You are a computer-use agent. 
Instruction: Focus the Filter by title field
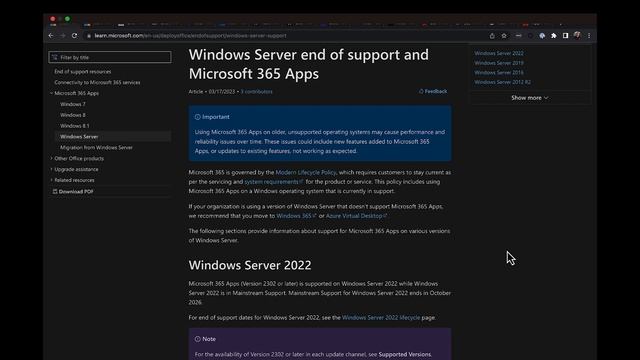(x=110, y=57)
